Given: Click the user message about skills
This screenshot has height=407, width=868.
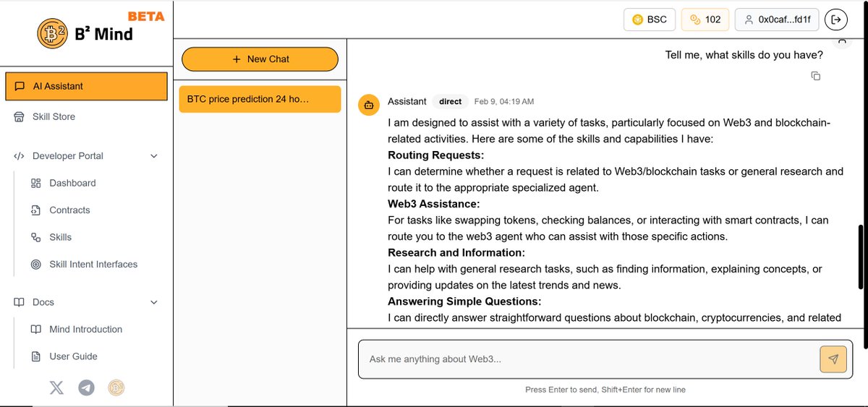Looking at the screenshot, I should (x=744, y=55).
